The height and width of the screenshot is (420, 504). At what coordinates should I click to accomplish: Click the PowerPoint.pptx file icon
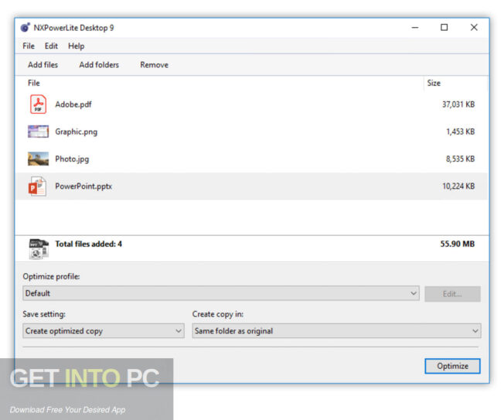coord(37,186)
